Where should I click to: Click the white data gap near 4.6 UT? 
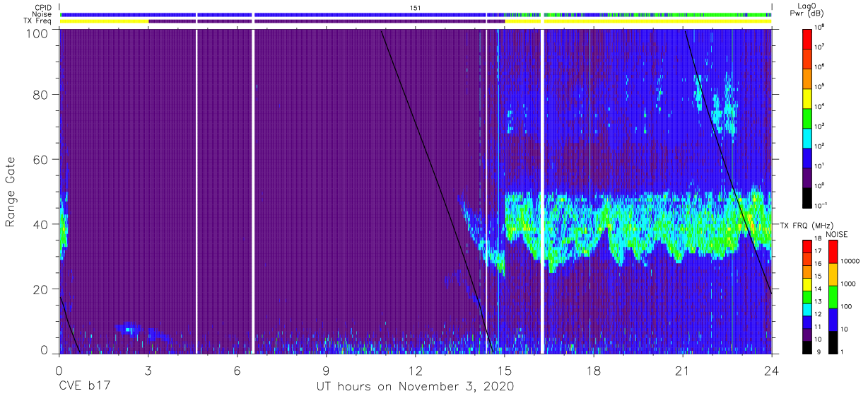(197, 191)
